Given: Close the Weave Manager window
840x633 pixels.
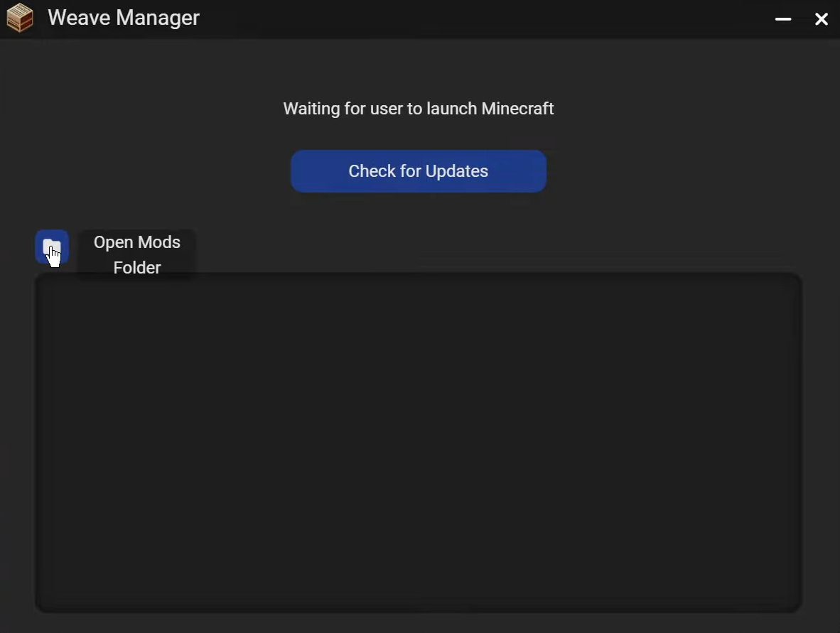Looking at the screenshot, I should point(821,19).
